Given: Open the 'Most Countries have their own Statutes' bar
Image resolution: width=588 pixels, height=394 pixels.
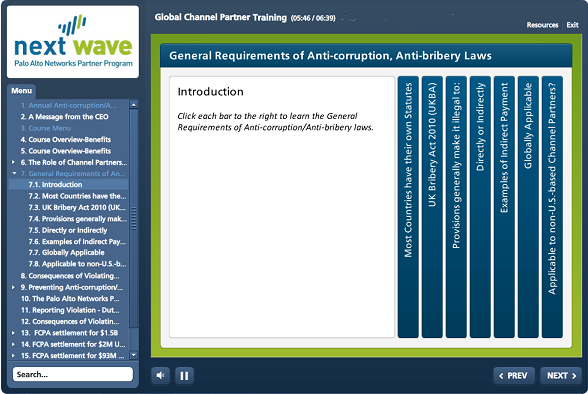Looking at the screenshot, I should tap(408, 207).
